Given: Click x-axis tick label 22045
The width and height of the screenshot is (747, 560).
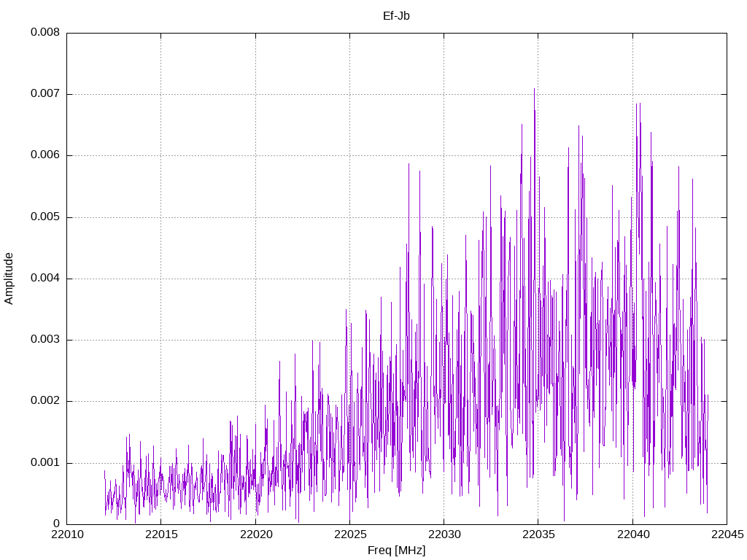Looking at the screenshot, I should tap(727, 534).
